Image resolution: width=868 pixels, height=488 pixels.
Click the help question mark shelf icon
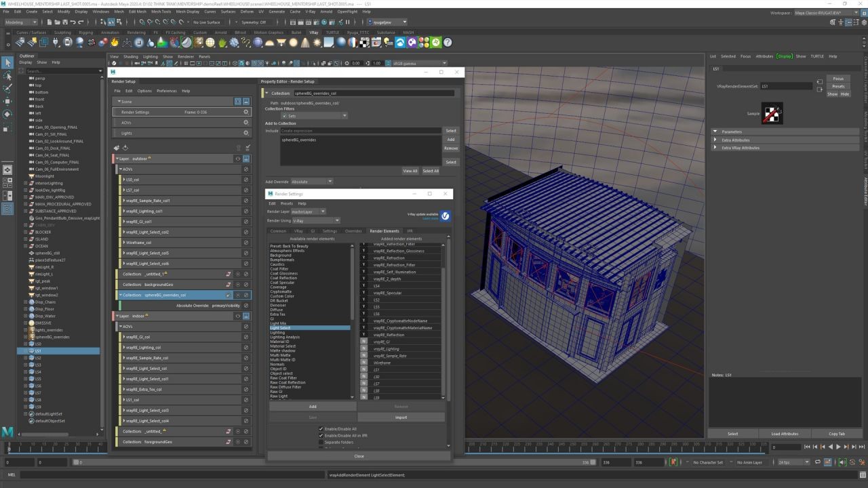(x=448, y=42)
